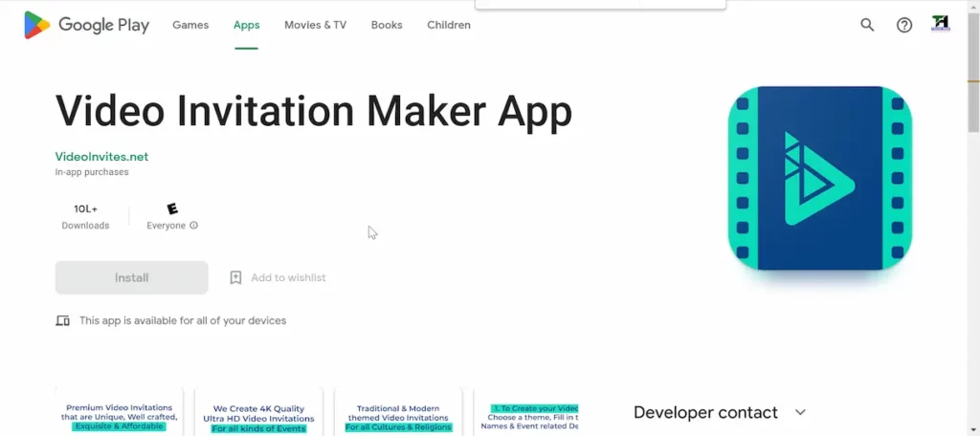Open the search magnifier icon

click(867, 25)
